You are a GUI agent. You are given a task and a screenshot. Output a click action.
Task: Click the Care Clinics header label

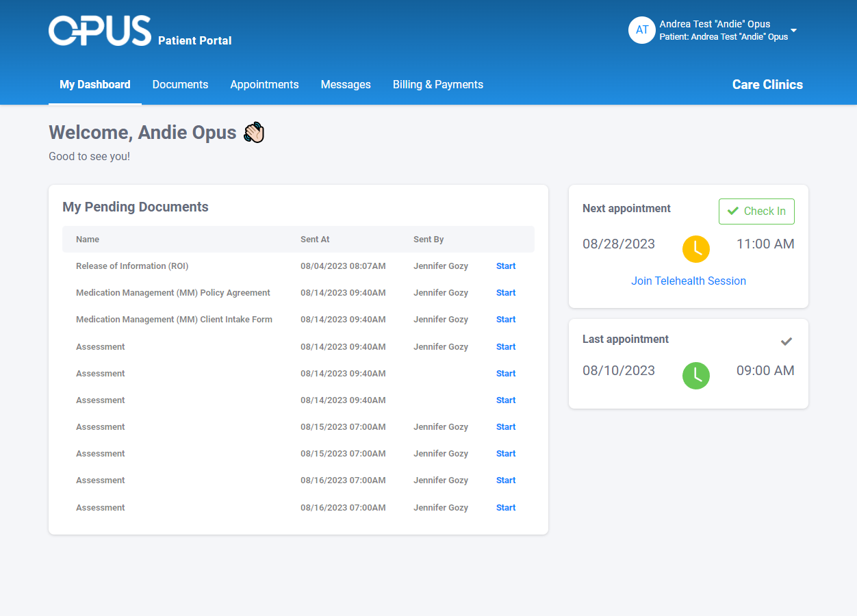coord(767,85)
